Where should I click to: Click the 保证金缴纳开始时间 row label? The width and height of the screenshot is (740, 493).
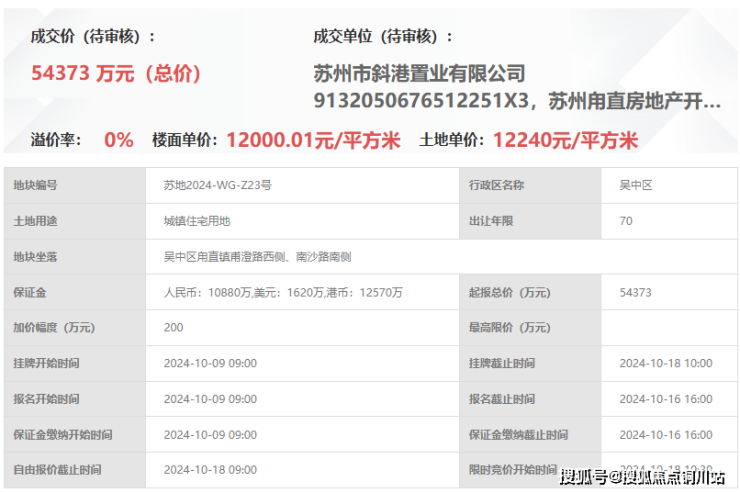63,435
